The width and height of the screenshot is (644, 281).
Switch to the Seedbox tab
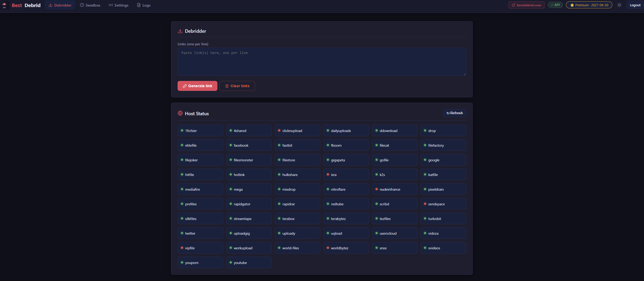coord(90,5)
